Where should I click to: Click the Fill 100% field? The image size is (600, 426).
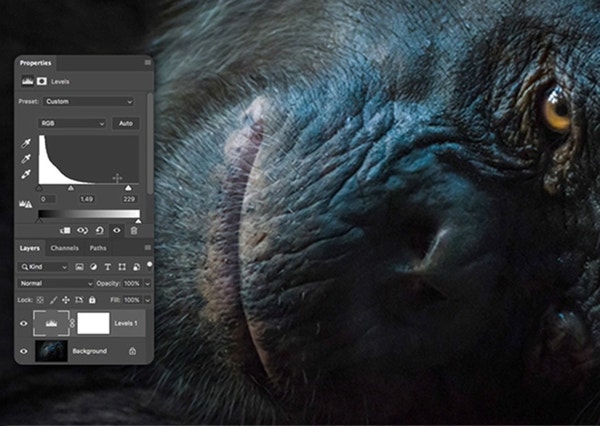click(132, 300)
